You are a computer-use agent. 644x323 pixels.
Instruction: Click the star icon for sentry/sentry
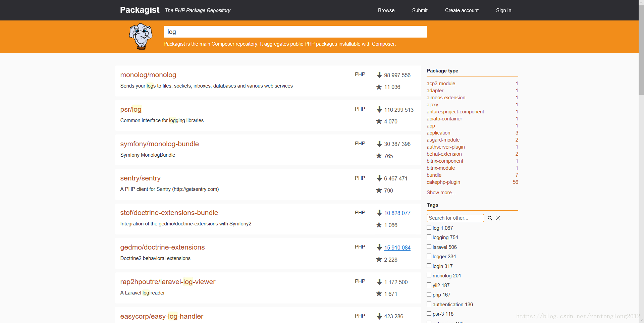(x=379, y=190)
